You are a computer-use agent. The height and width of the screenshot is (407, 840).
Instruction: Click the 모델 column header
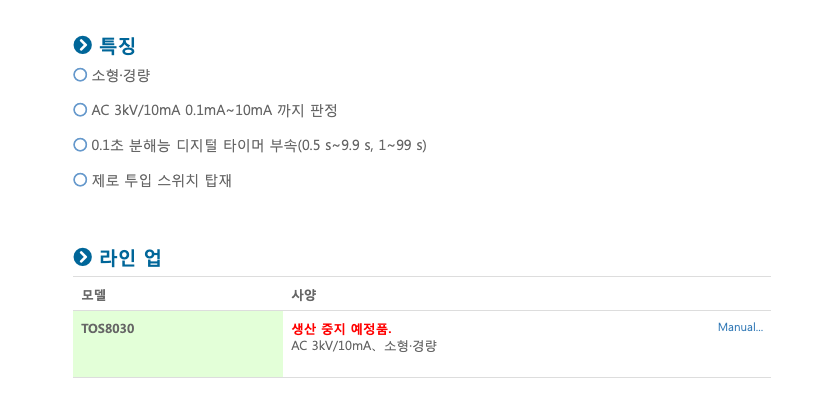tap(93, 295)
